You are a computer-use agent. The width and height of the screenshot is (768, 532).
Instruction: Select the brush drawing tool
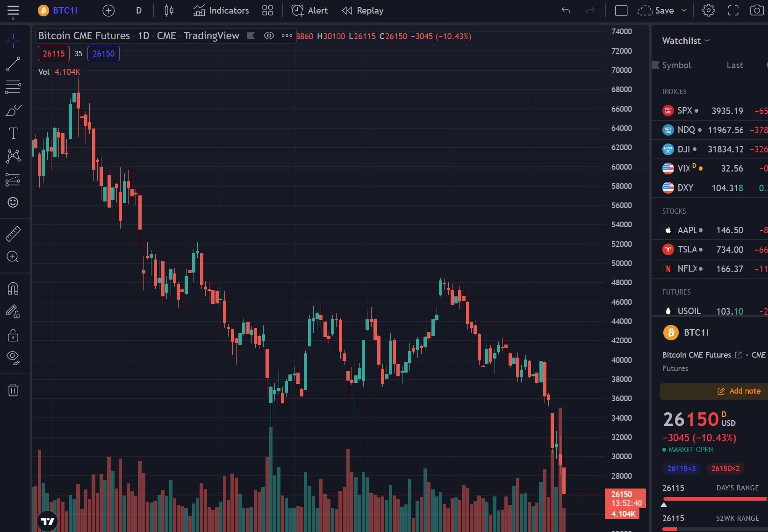tap(13, 110)
